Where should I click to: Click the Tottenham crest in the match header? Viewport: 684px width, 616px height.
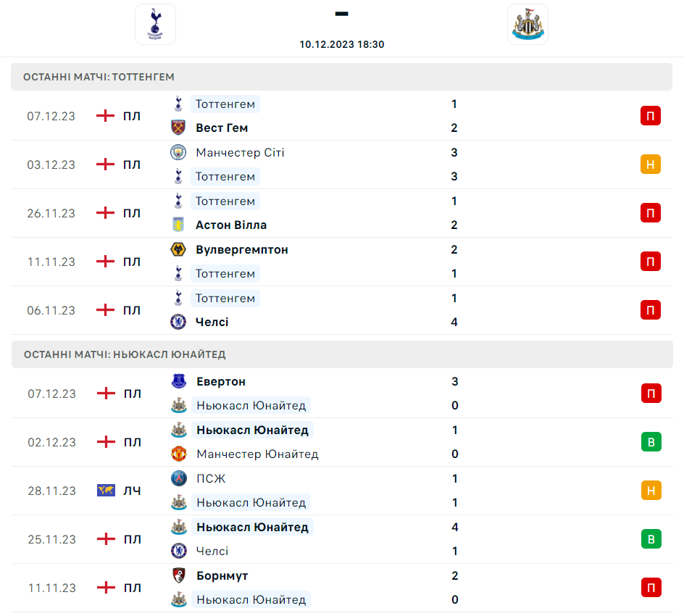[155, 25]
